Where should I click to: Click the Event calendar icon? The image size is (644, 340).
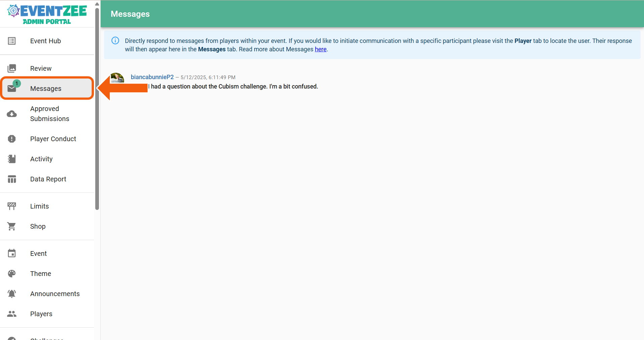pos(12,253)
